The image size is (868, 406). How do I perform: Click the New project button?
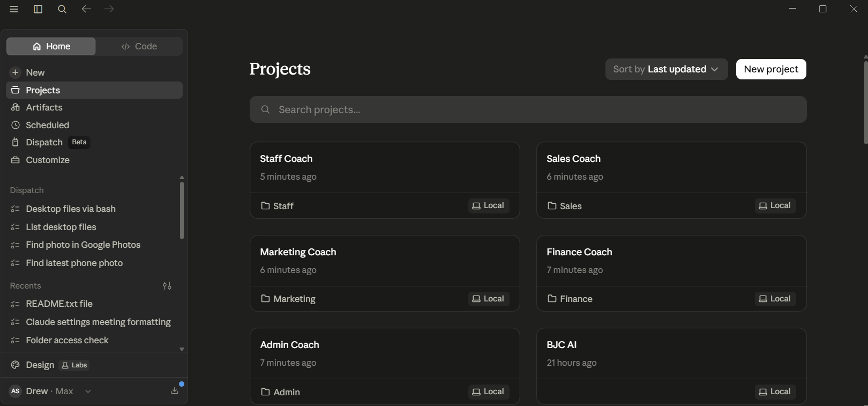click(x=771, y=69)
